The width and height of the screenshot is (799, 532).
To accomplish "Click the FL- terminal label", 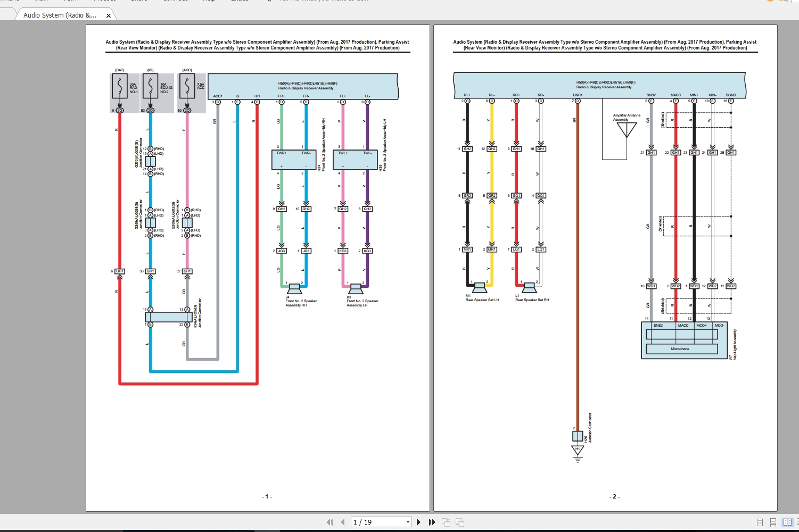I will click(367, 96).
